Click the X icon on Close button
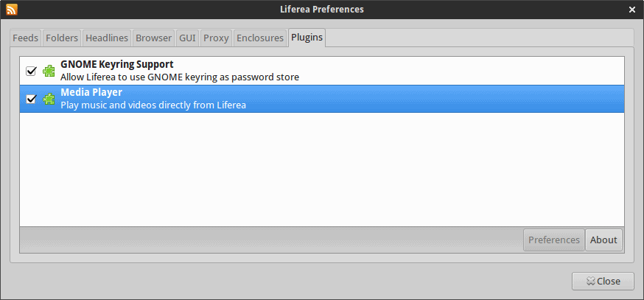The image size is (644, 300). pyautogui.click(x=591, y=281)
